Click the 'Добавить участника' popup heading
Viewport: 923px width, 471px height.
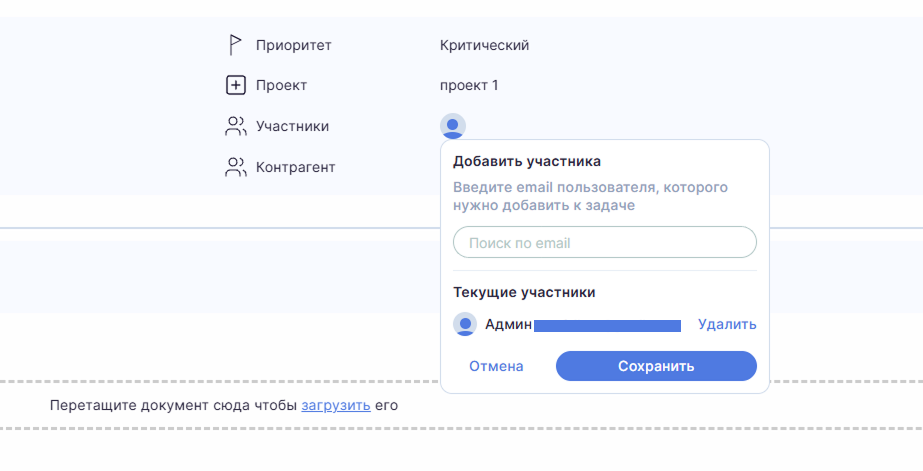(x=526, y=161)
